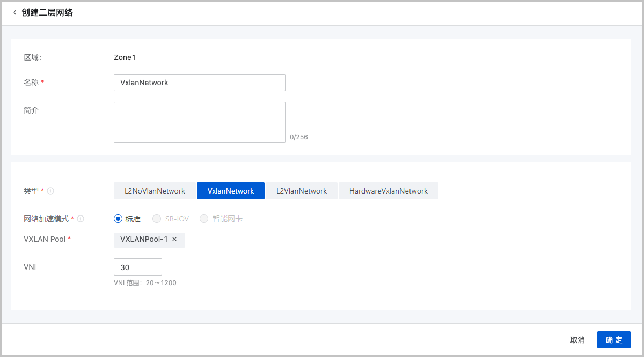Remove VXLANPool-1 with its × icon
This screenshot has height=357, width=644.
point(174,240)
